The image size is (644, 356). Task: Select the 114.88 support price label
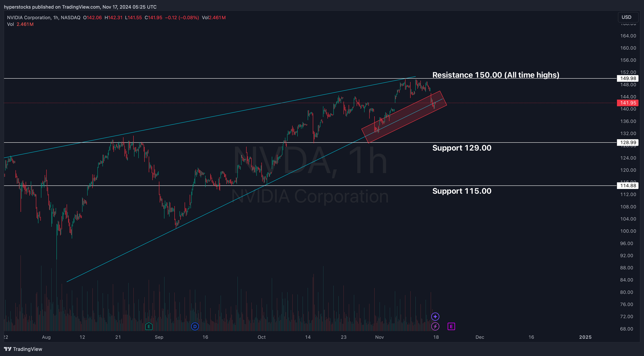[x=627, y=186]
